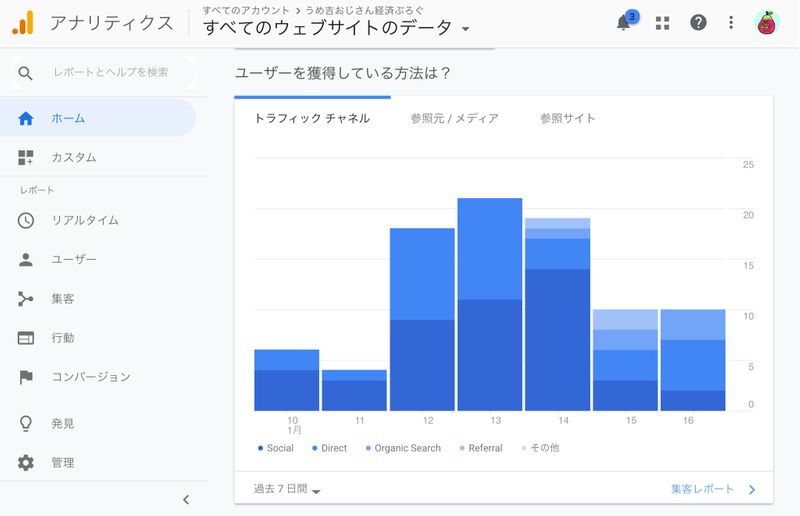
Task: Click the Google Analytics logo
Action: click(22, 22)
